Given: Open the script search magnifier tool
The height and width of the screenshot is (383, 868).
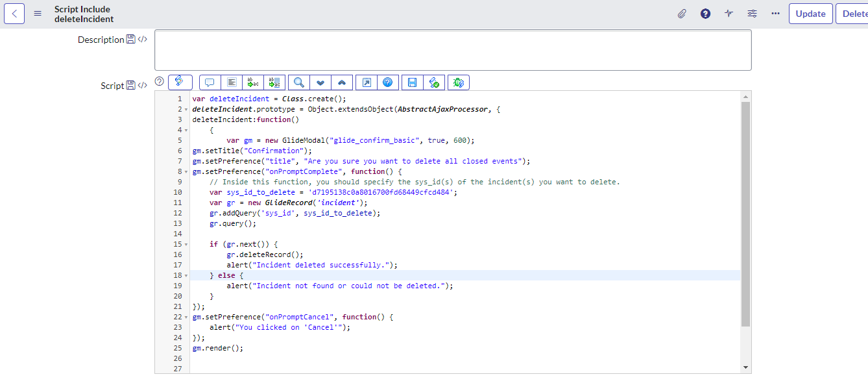Looking at the screenshot, I should tap(299, 82).
